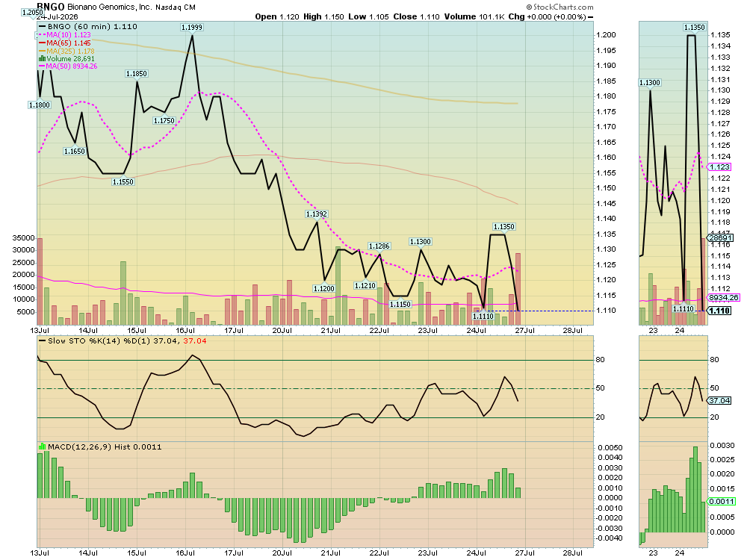Viewport: 747px width, 560px height.
Task: Click the magenta 8934.26 axis tag
Action: 724,297
